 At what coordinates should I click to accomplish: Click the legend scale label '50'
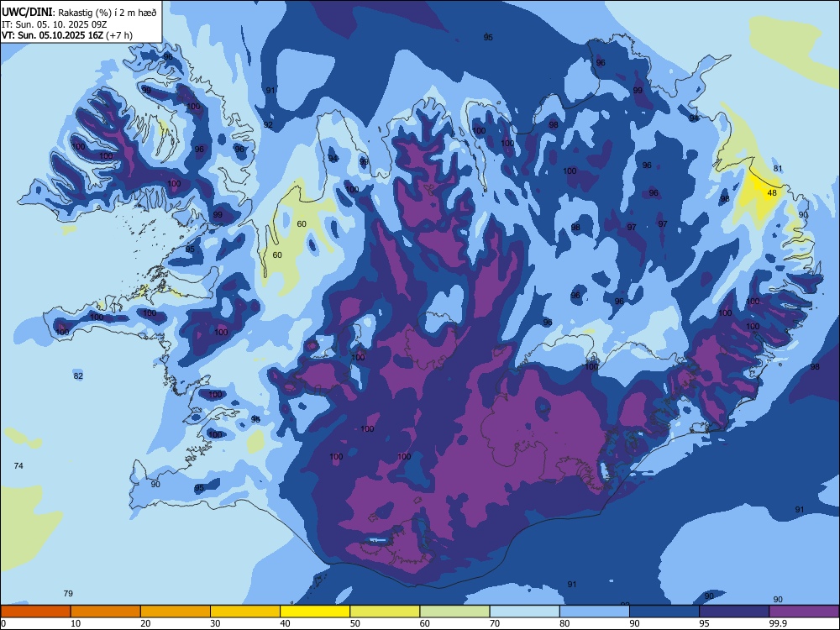click(355, 623)
